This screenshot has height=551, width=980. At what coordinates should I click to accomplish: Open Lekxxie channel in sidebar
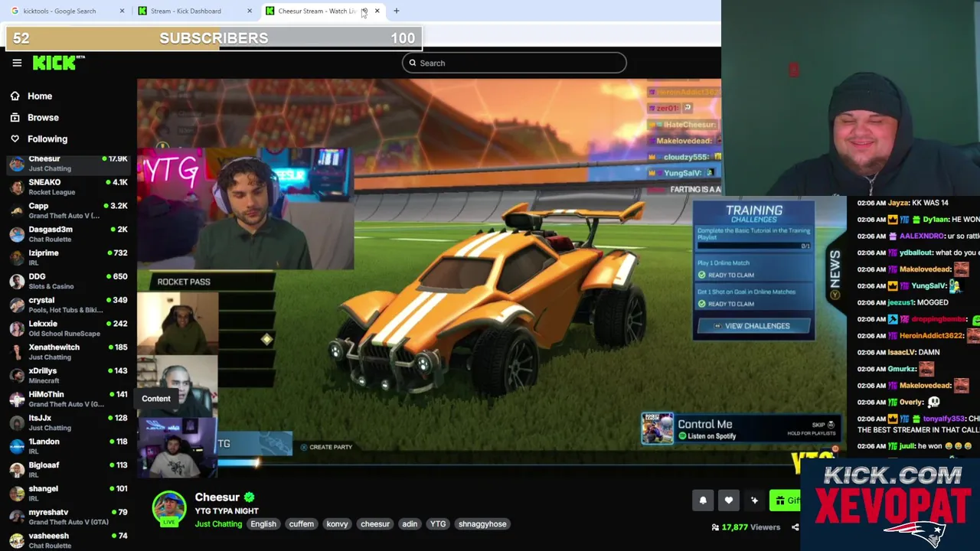coord(68,328)
